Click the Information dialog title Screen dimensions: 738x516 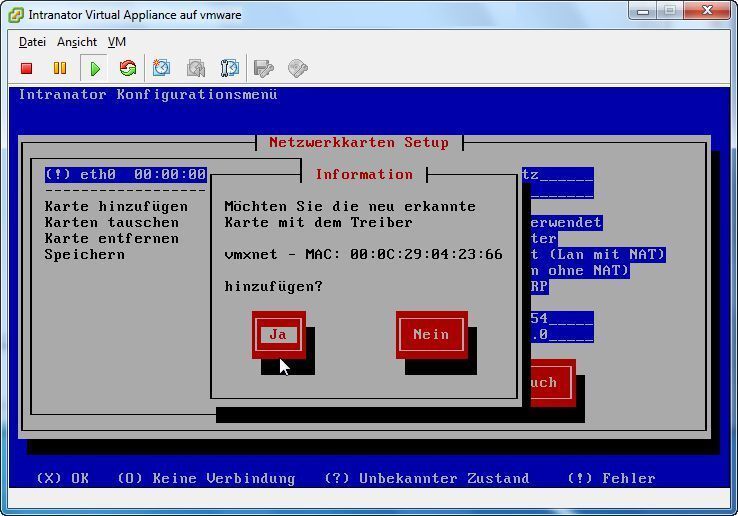click(364, 174)
